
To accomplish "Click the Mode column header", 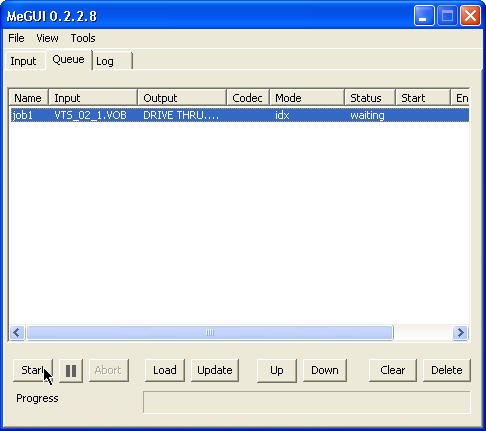I will point(307,98).
